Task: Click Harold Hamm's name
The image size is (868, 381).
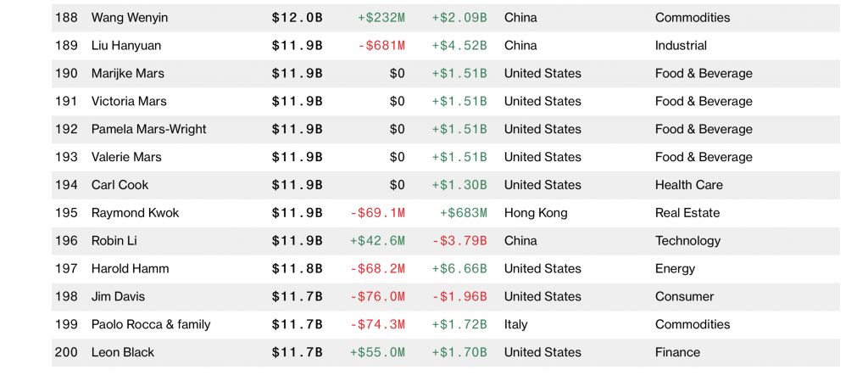Action: 130,269
